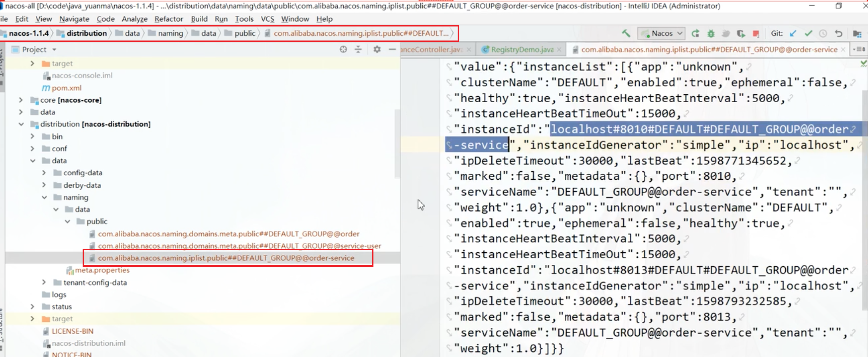Image resolution: width=868 pixels, height=357 pixels.
Task: Open the Tools menu
Action: coord(244,19)
